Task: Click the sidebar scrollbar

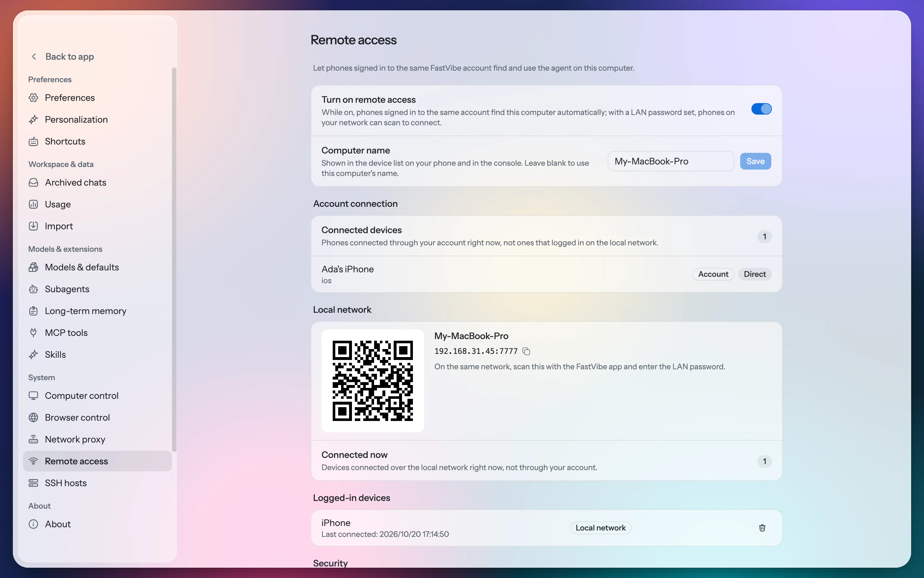Action: click(x=174, y=259)
